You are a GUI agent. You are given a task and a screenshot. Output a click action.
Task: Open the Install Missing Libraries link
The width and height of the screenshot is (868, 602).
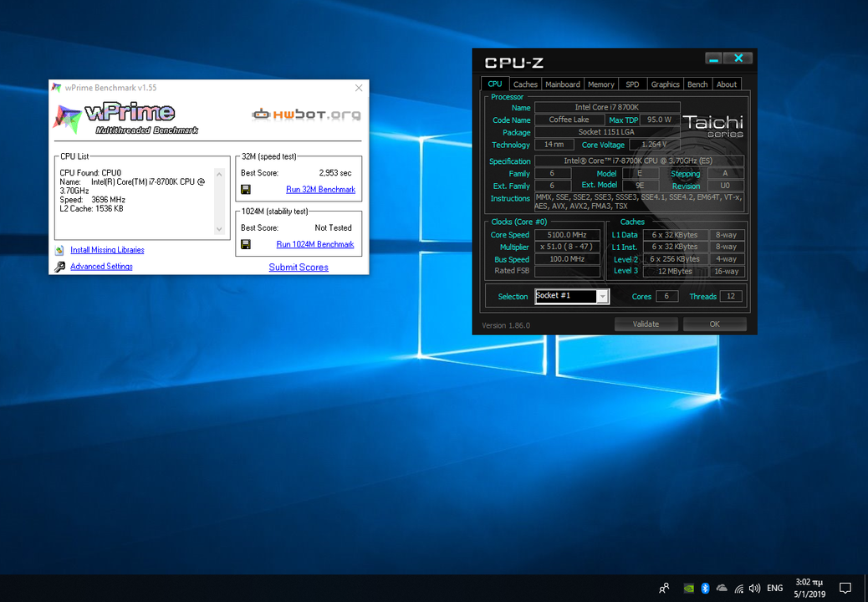coord(107,250)
